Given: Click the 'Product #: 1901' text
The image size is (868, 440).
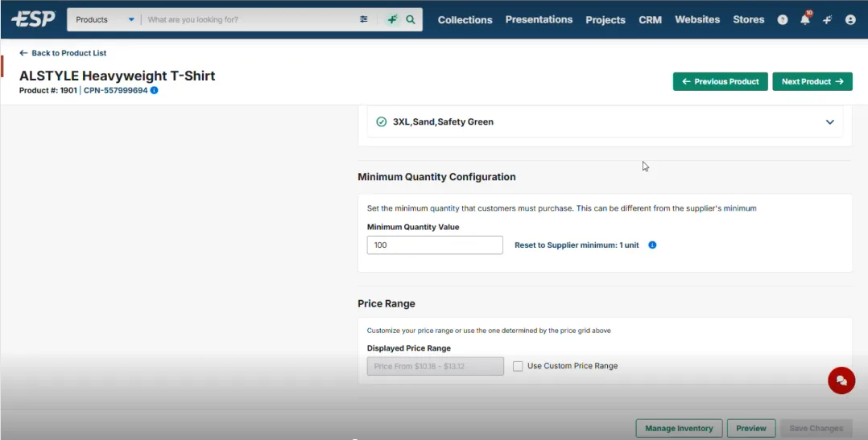Looking at the screenshot, I should coord(48,90).
